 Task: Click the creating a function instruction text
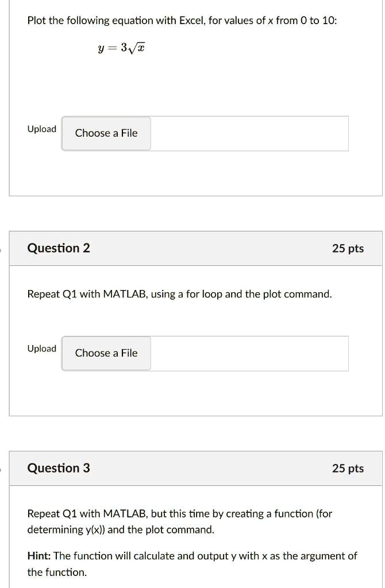pyautogui.click(x=180, y=514)
